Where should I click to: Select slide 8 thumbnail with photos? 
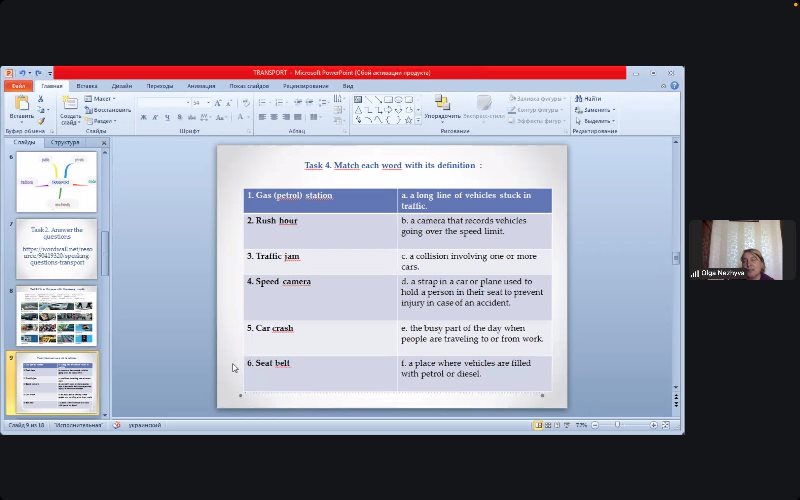coord(57,316)
